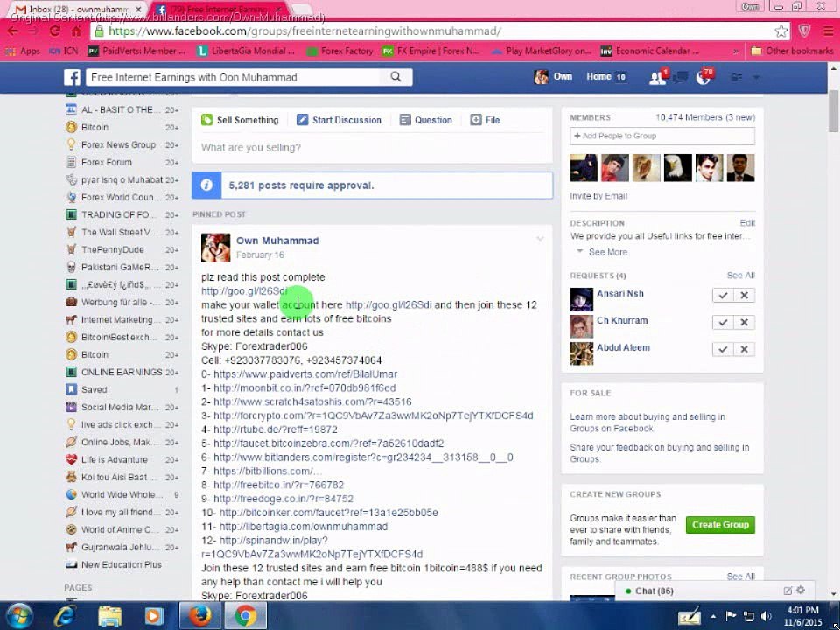Viewport: 840px width, 630px height.
Task: Approve Abdul Aleem join request
Action: tap(723, 349)
